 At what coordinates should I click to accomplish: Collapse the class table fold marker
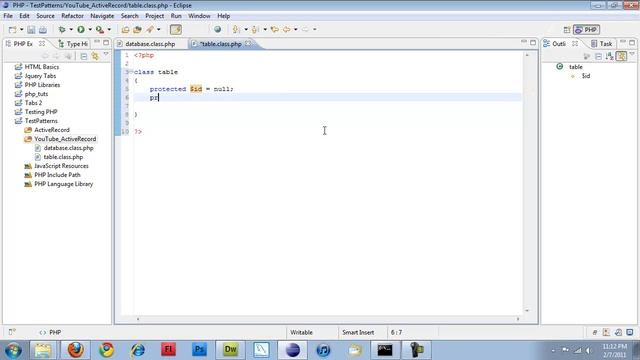tap(131, 72)
